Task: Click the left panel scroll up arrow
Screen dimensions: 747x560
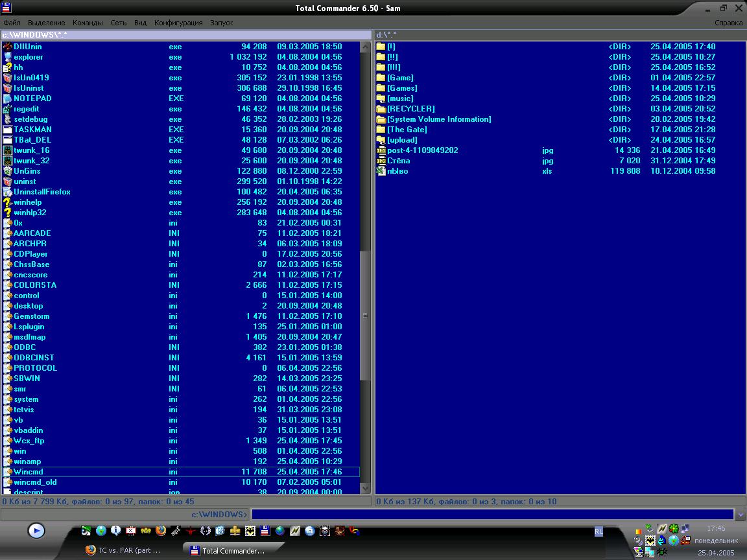Action: pos(366,47)
